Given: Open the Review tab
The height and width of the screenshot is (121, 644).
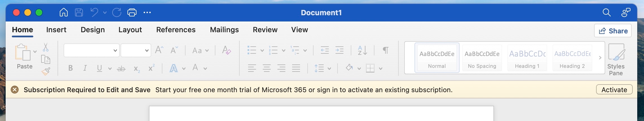Looking at the screenshot, I should 265,30.
